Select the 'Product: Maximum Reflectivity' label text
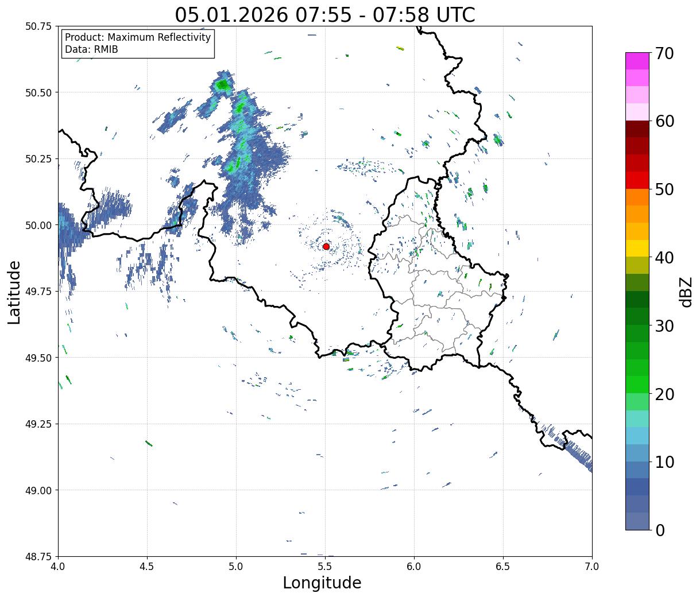This screenshot has width=700, height=597. pos(138,37)
